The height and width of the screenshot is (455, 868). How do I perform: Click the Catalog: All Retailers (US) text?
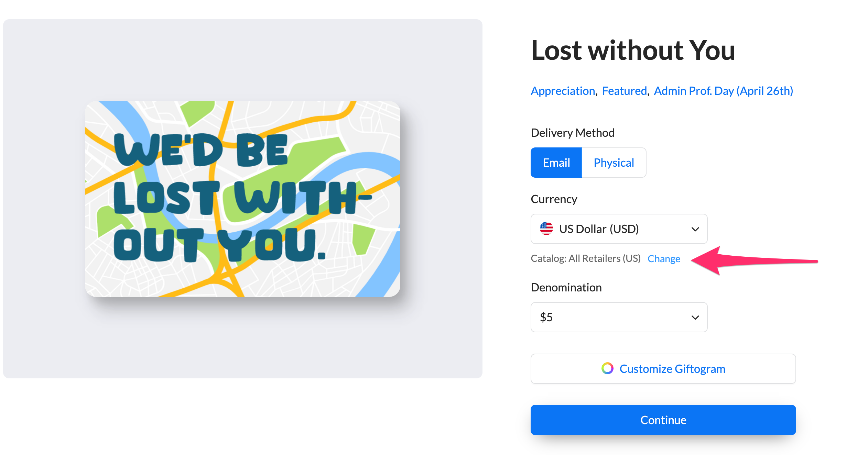coord(586,258)
